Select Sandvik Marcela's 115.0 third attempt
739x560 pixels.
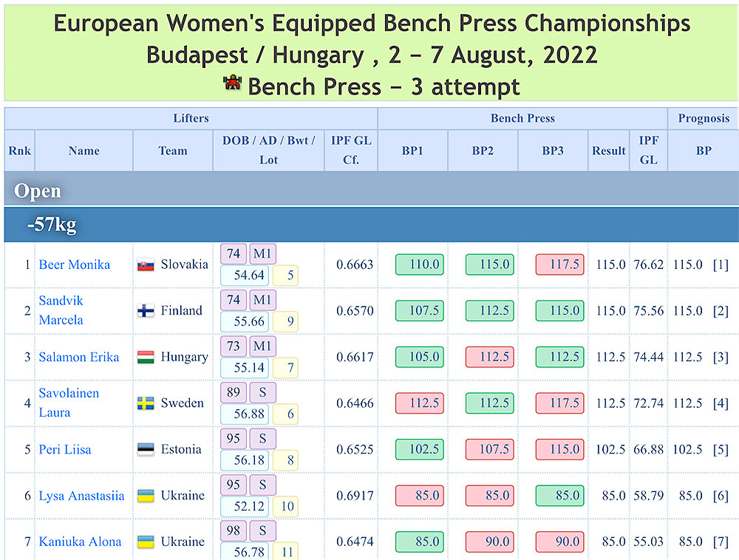pos(559,311)
